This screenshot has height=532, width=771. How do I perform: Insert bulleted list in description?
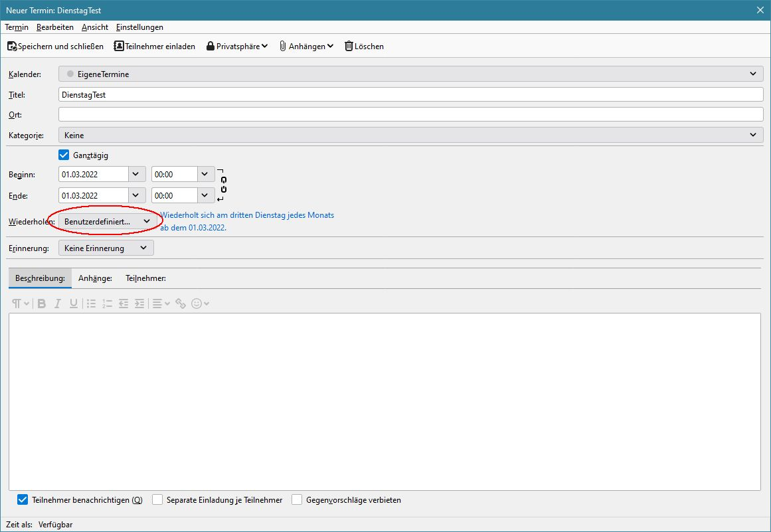pos(91,304)
